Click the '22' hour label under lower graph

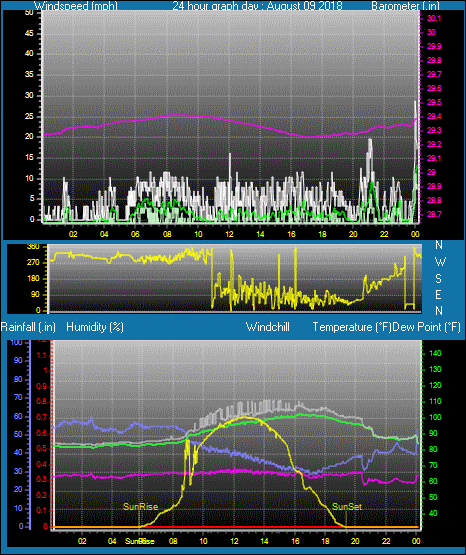386,541
